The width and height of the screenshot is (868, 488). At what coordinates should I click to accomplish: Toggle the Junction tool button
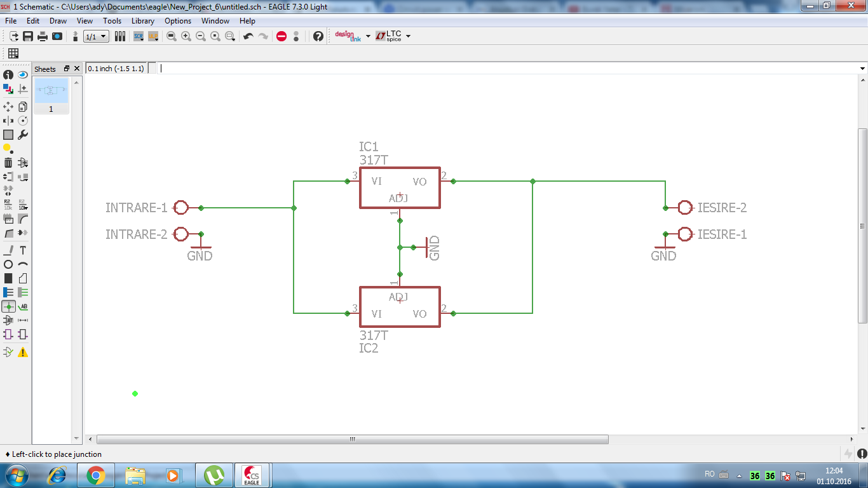[8, 306]
